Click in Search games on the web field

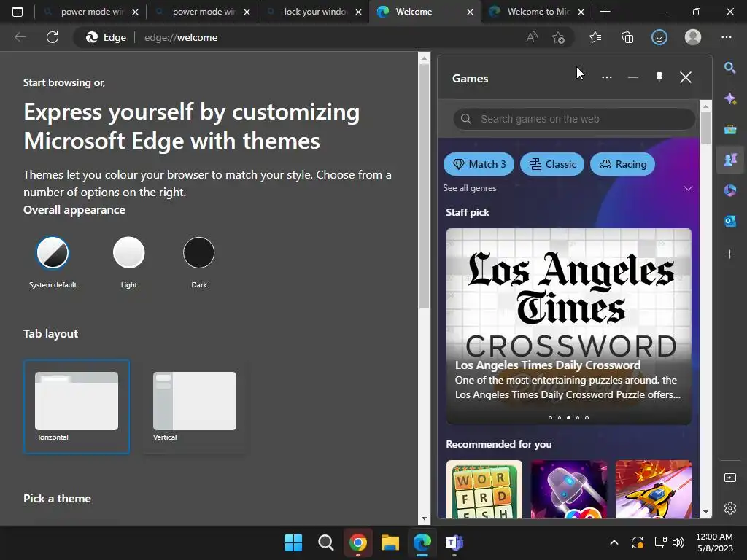pos(575,119)
